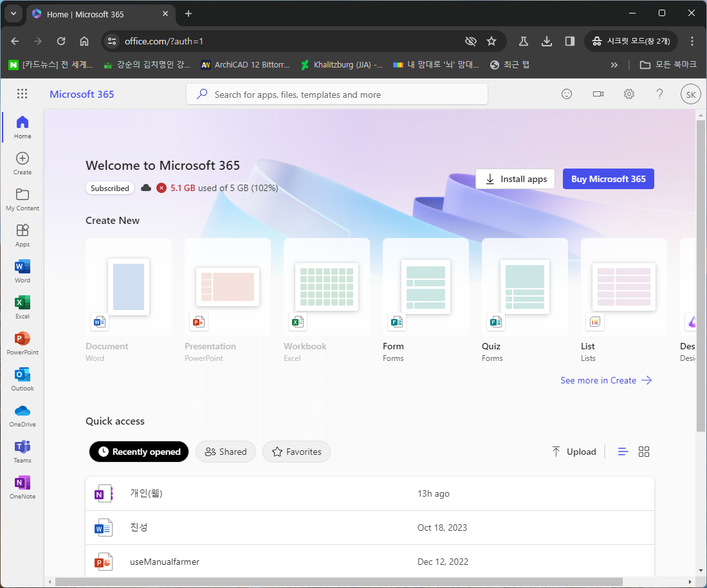
Task: Open a new browser tab
Action: (x=188, y=14)
